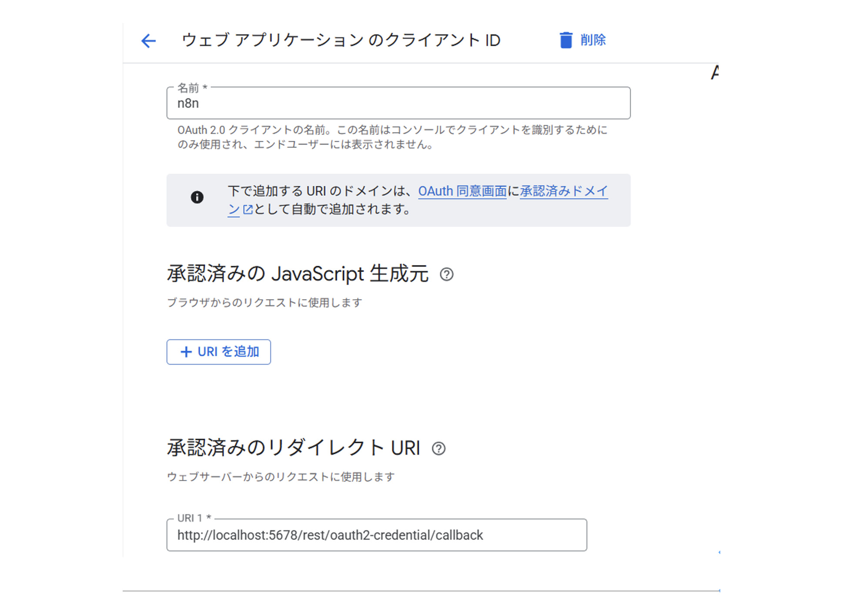Viewport: 843px width, 616px height.
Task: Navigate back using the left arrow icon
Action: 148,40
